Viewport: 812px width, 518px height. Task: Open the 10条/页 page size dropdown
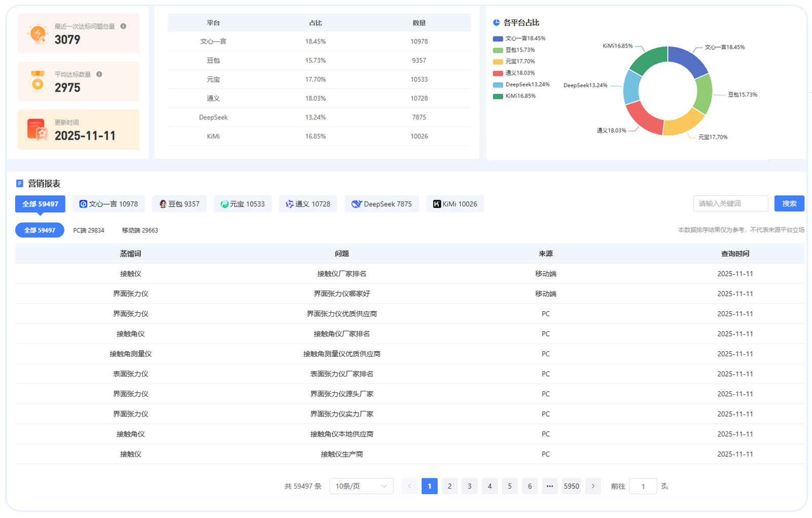pyautogui.click(x=361, y=486)
